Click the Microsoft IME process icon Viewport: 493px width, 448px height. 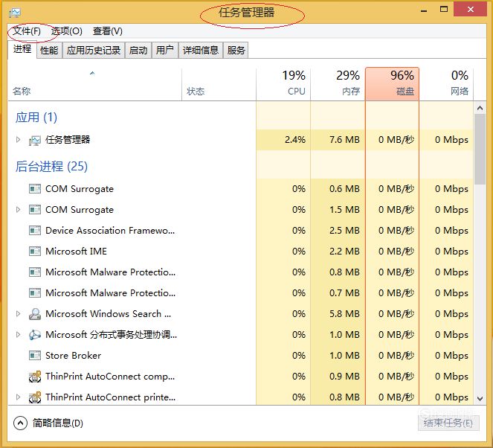click(x=35, y=252)
